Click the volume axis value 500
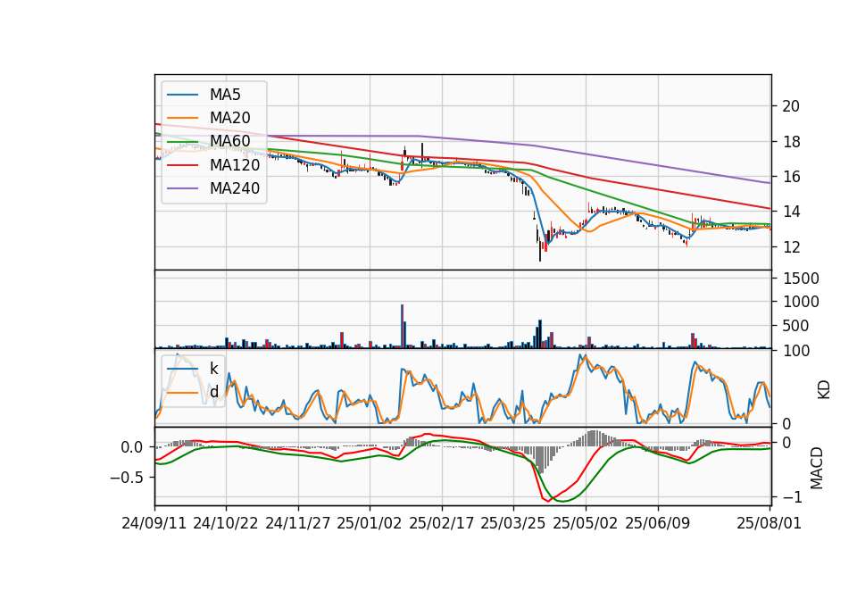 click(795, 326)
